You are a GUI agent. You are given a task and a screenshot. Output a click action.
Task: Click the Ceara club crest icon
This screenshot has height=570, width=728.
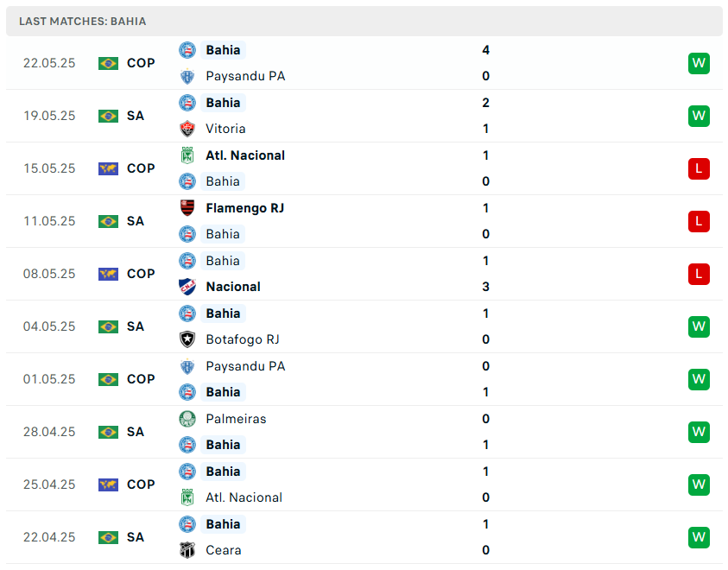pos(187,550)
